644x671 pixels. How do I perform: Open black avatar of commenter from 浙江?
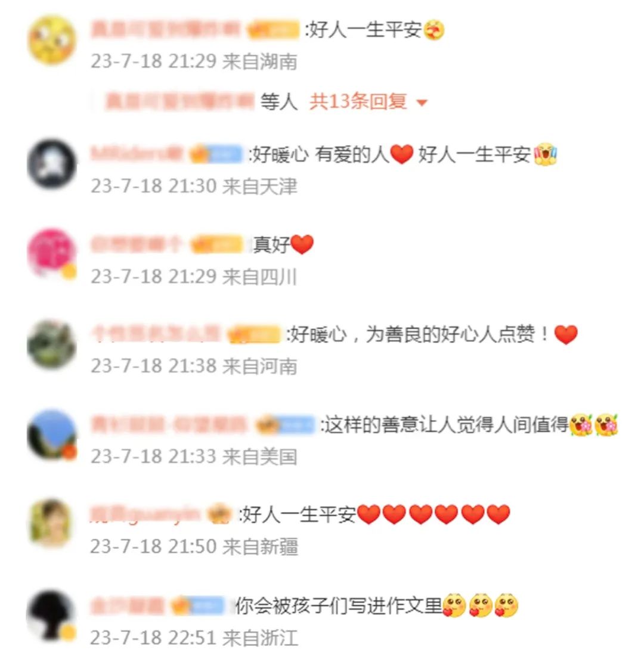52,614
